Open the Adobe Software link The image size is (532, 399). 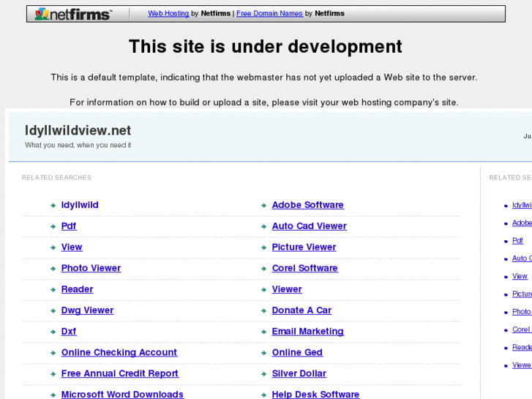(308, 205)
